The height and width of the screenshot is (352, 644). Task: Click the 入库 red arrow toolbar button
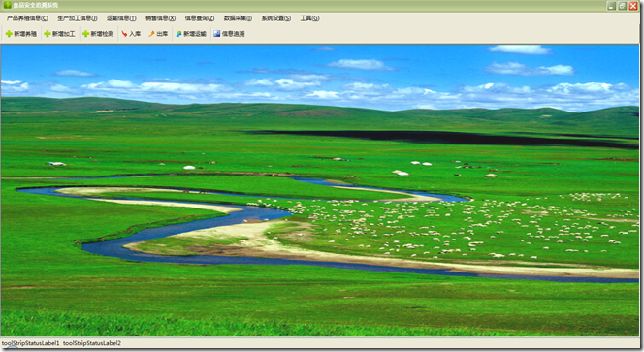(x=131, y=34)
